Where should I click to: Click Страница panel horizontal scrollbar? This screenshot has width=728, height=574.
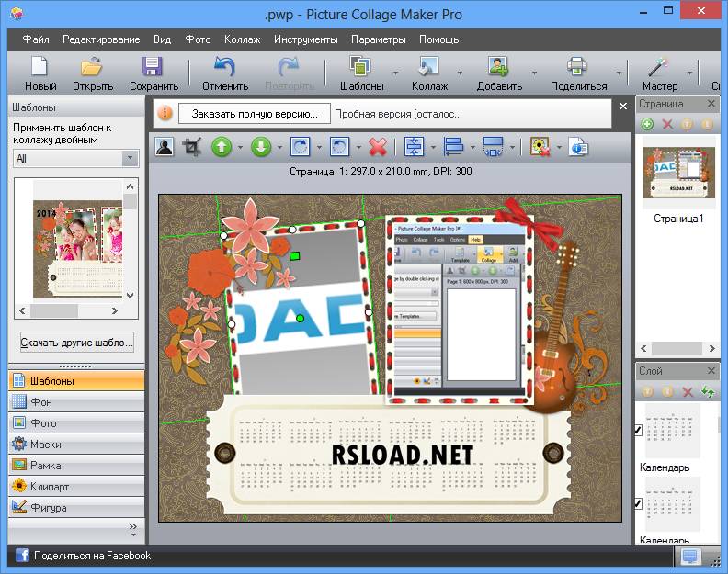pyautogui.click(x=677, y=348)
